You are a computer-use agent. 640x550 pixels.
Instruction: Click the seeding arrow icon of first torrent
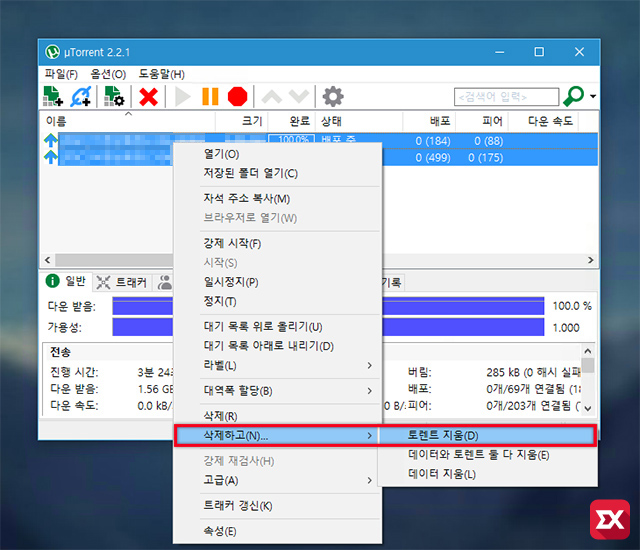point(51,140)
